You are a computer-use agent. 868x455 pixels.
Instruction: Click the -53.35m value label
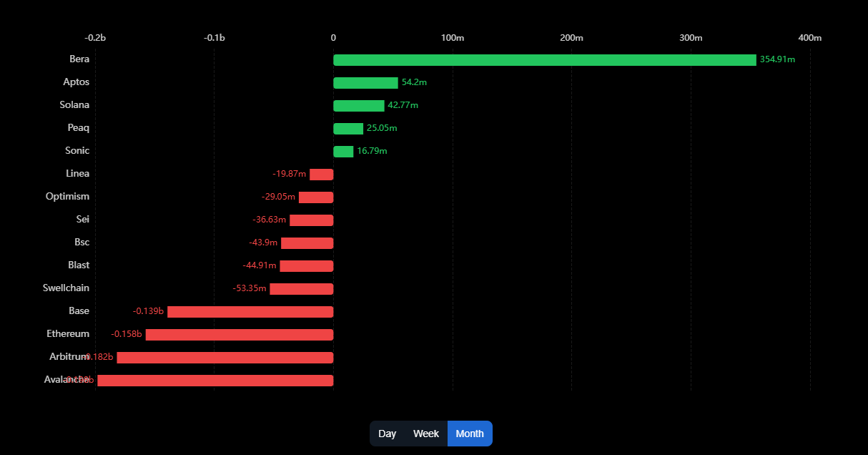[250, 288]
